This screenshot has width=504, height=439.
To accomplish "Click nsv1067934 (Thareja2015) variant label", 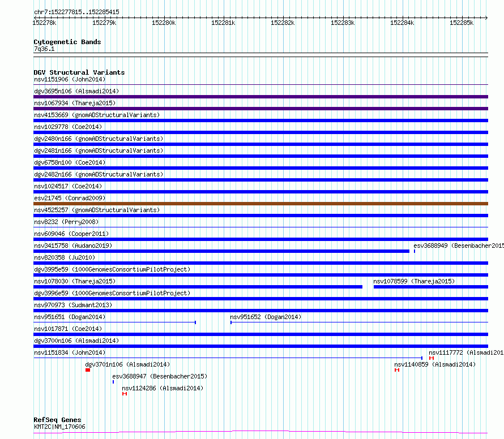I will [75, 103].
